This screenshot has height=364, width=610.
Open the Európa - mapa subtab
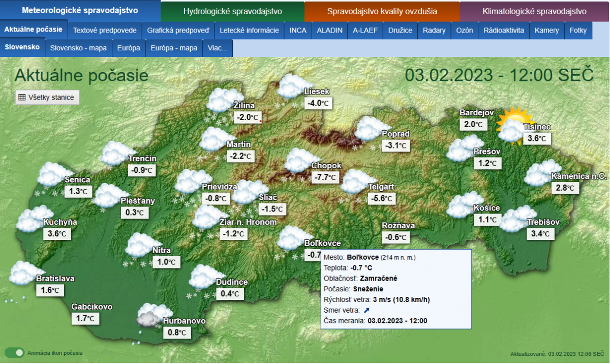(174, 48)
